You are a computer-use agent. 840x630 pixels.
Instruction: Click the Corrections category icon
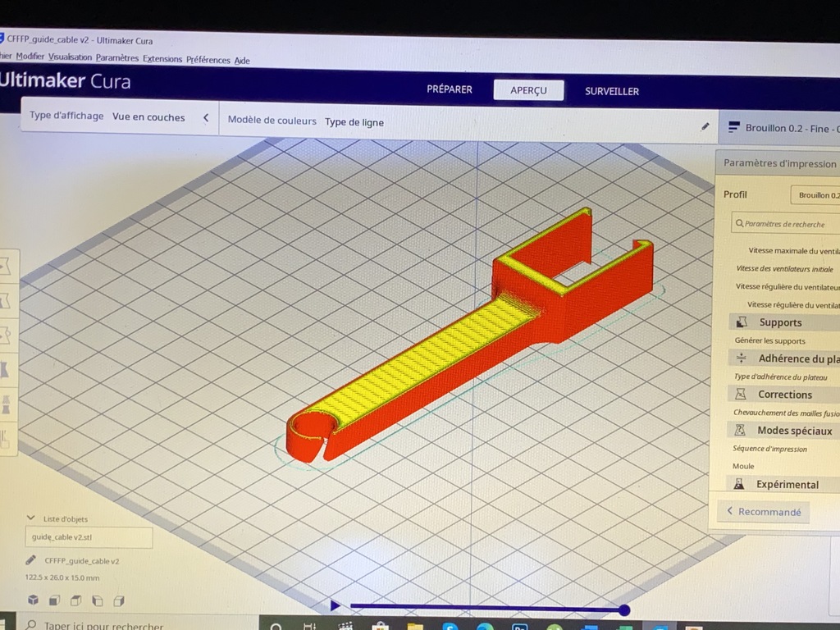[741, 394]
